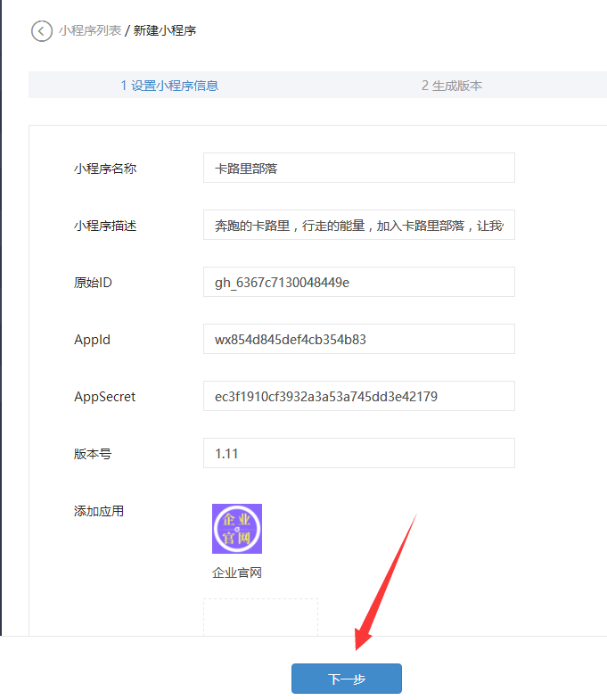Click the 下一步 button
This screenshot has width=607, height=700.
[347, 679]
